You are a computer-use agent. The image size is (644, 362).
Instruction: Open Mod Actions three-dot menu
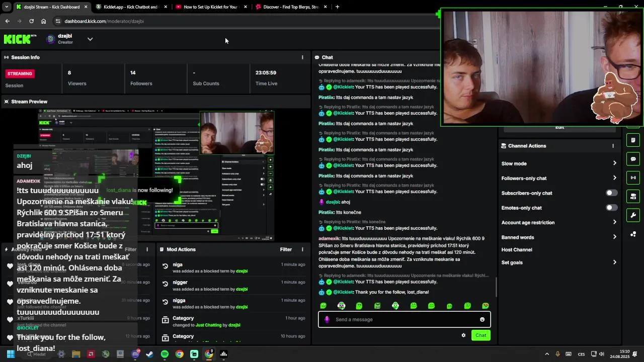click(302, 249)
